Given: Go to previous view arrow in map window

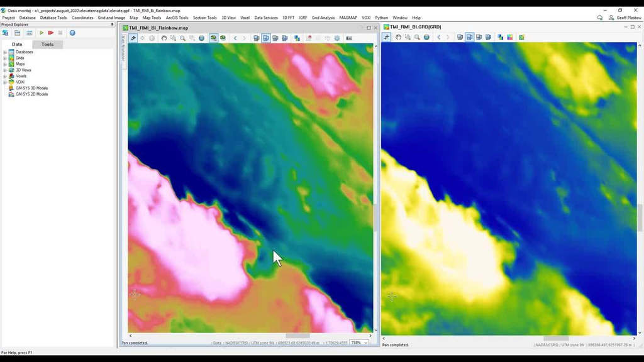Looking at the screenshot, I should pyautogui.click(x=235, y=38).
